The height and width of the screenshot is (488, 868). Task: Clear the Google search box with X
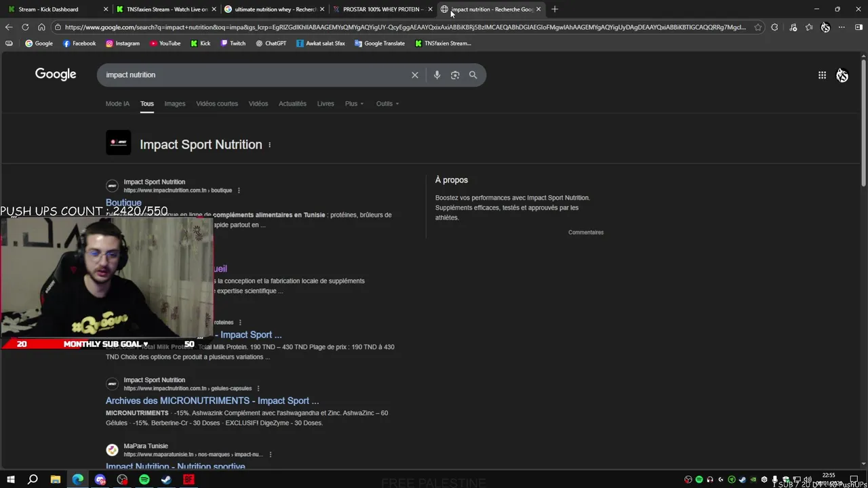click(x=415, y=75)
